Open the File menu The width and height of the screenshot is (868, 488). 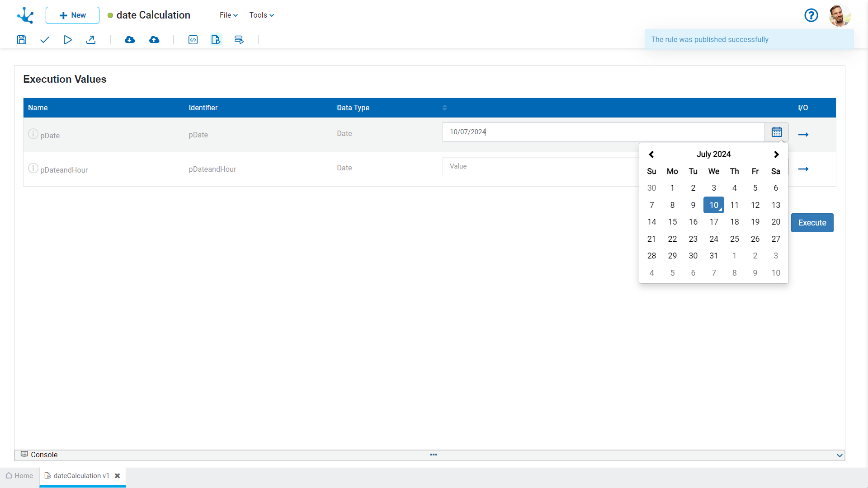point(228,15)
